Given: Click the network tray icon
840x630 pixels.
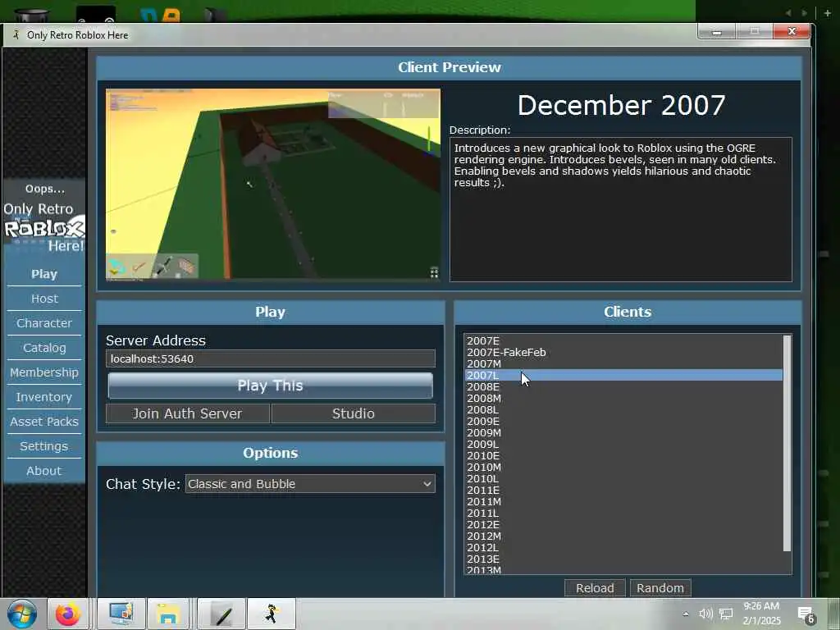Looking at the screenshot, I should [x=726, y=614].
